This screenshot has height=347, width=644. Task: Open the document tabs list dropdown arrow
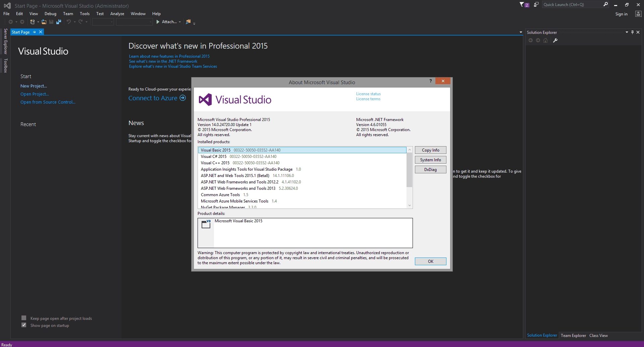tap(521, 32)
